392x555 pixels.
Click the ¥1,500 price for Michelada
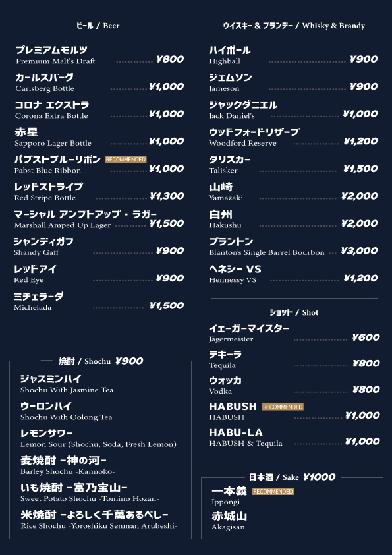point(166,305)
